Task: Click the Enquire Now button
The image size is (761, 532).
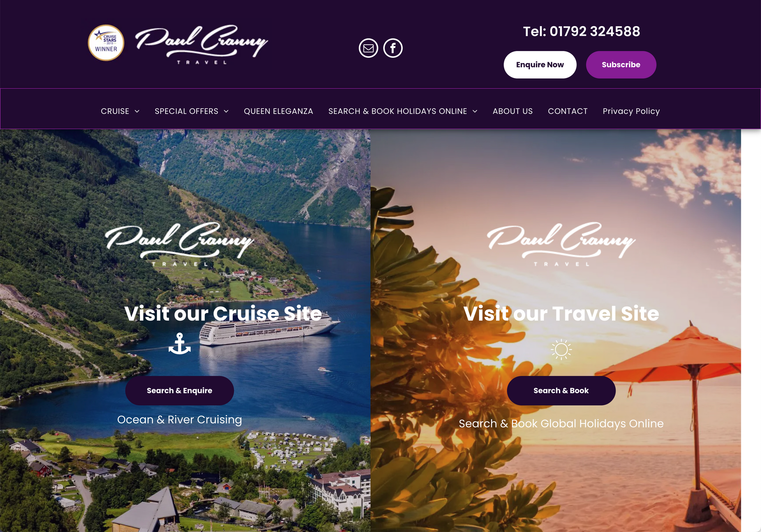Action: click(540, 65)
